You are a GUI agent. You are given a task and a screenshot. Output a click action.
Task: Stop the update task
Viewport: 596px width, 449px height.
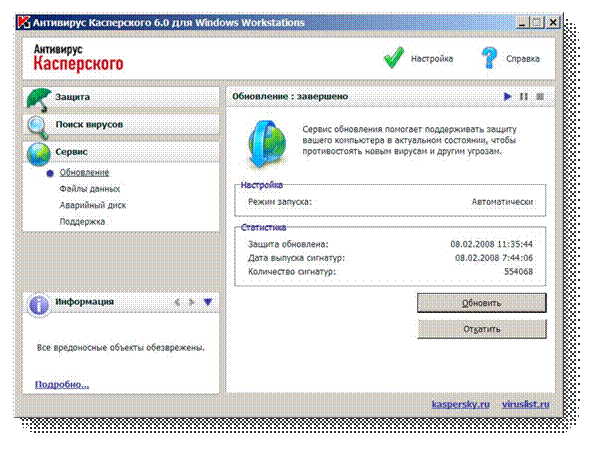tap(540, 97)
